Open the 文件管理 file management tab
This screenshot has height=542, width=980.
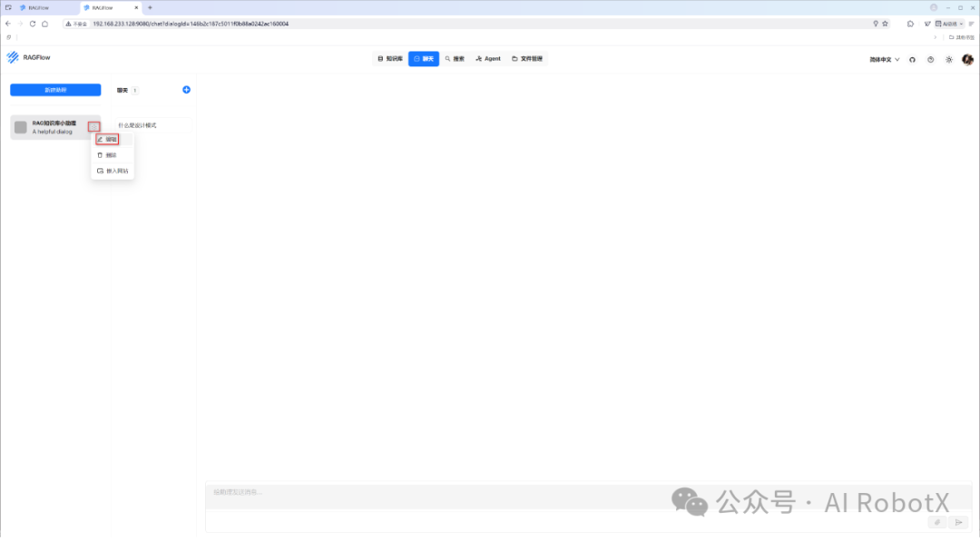click(x=527, y=59)
